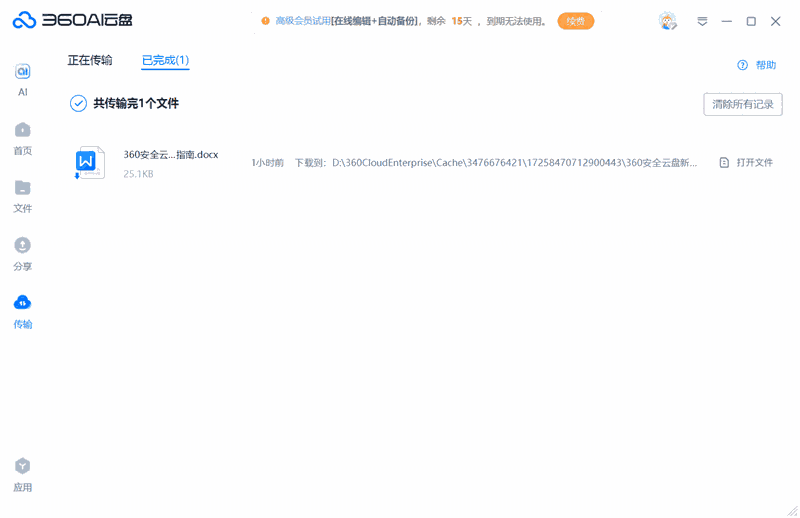The image size is (800, 518).
Task: Click the 帮助 help link
Action: [x=765, y=65]
